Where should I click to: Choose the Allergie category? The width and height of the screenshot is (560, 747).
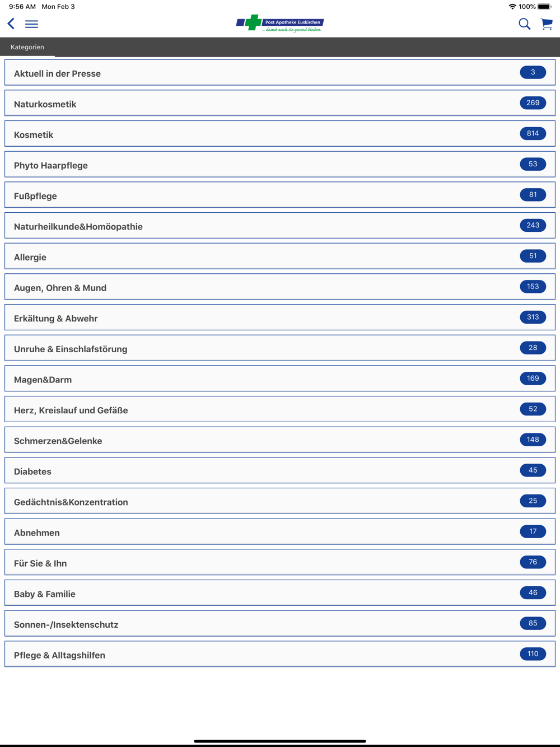pyautogui.click(x=280, y=256)
